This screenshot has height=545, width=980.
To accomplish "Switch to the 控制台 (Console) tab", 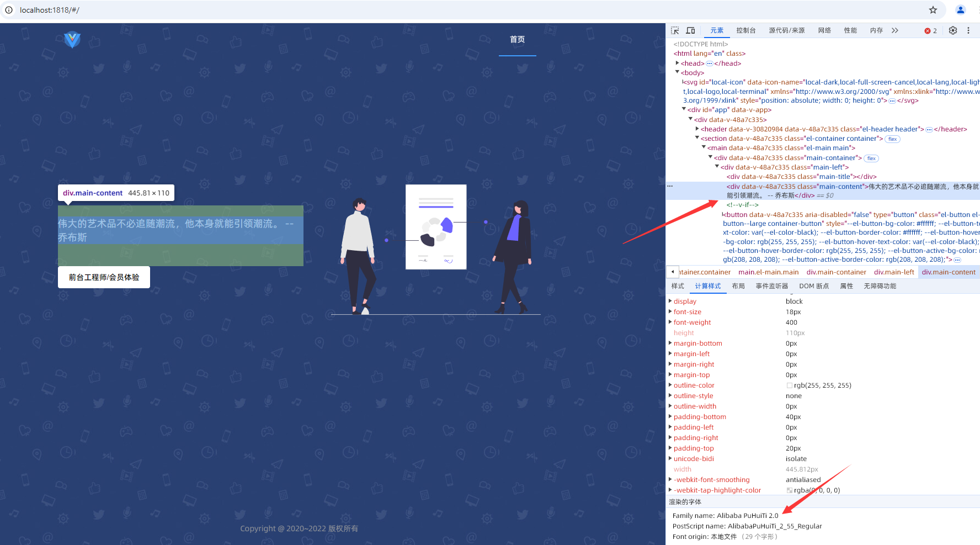I will click(745, 30).
